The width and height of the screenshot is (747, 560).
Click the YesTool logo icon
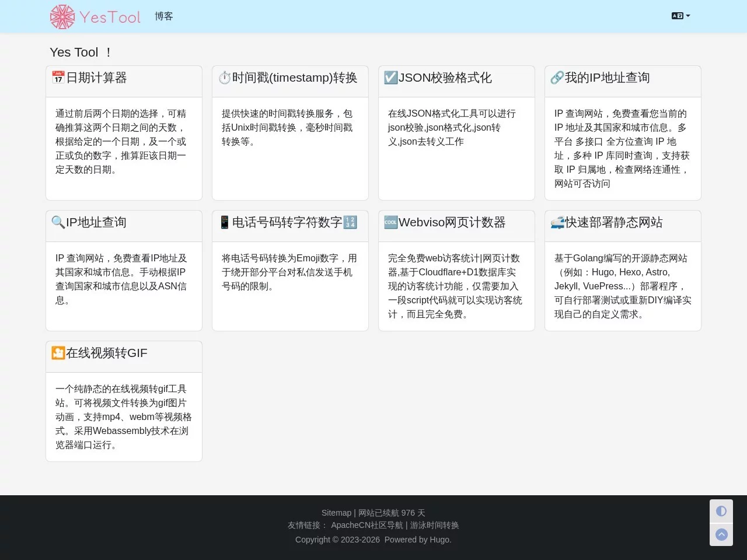[62, 17]
